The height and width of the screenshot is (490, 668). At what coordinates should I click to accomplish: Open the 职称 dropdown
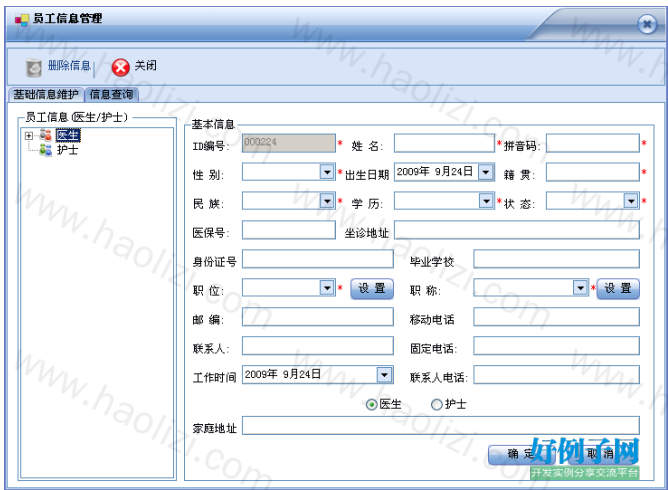coord(580,288)
